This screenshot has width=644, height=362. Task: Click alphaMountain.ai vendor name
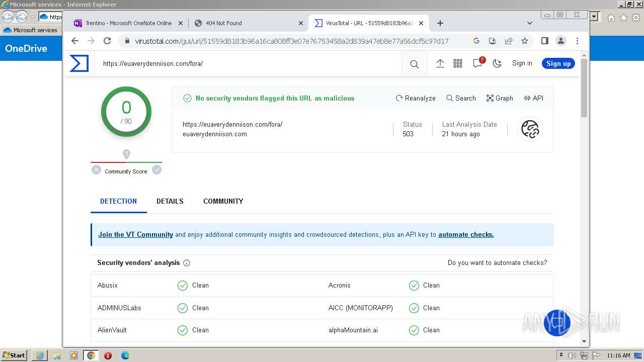coord(353,330)
